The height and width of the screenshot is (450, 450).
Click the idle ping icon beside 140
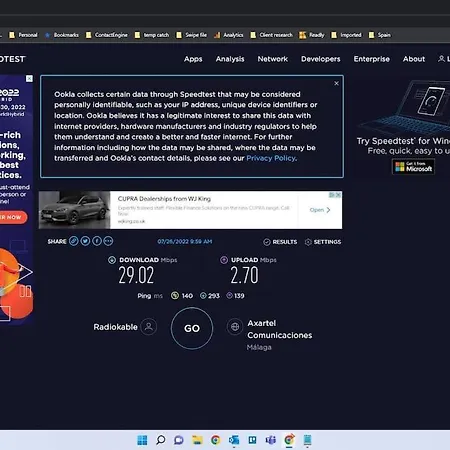coord(175,296)
